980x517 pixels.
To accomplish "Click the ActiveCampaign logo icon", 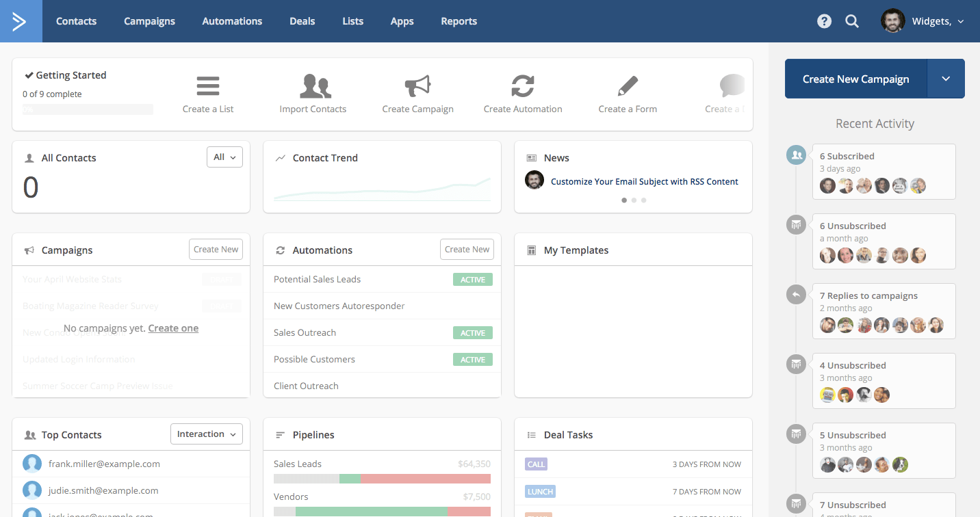I will coord(21,21).
